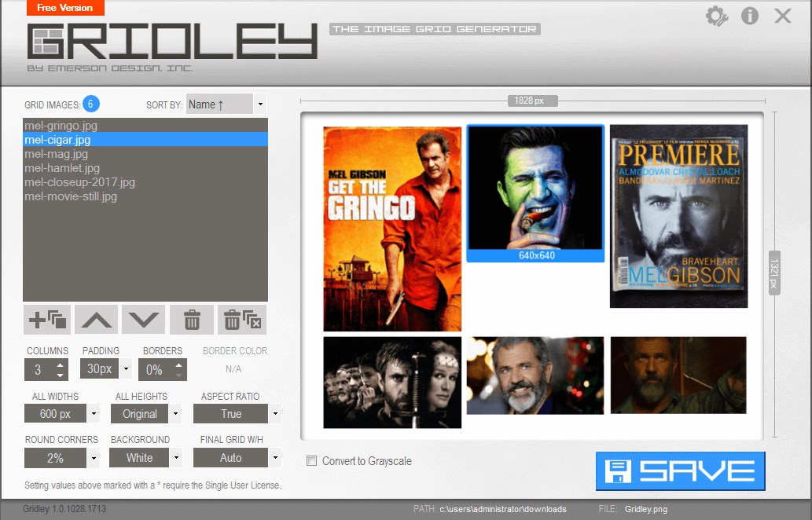The width and height of the screenshot is (812, 520).
Task: Click the Gridley 1.0.1028.1713 version text
Action: [64, 509]
